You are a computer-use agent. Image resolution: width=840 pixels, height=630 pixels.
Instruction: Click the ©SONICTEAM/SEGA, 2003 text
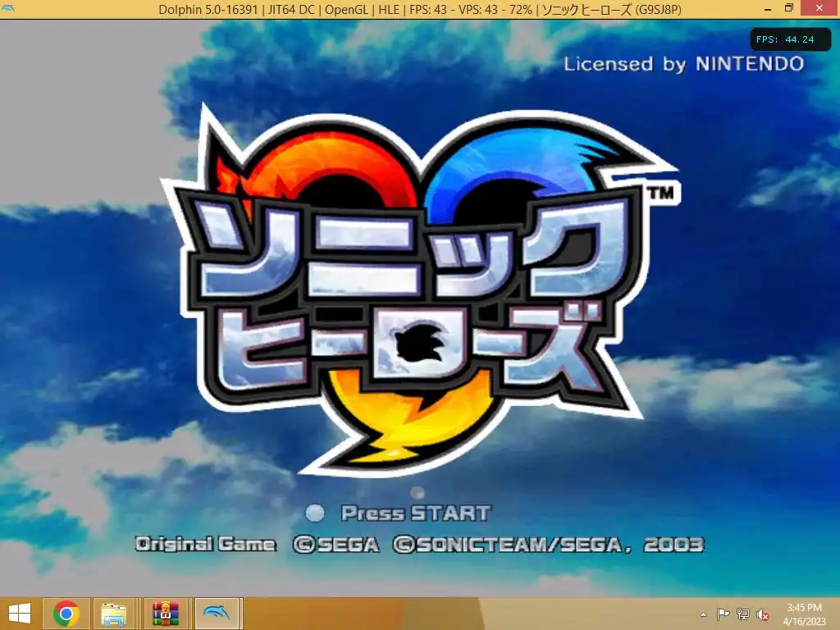click(x=548, y=545)
